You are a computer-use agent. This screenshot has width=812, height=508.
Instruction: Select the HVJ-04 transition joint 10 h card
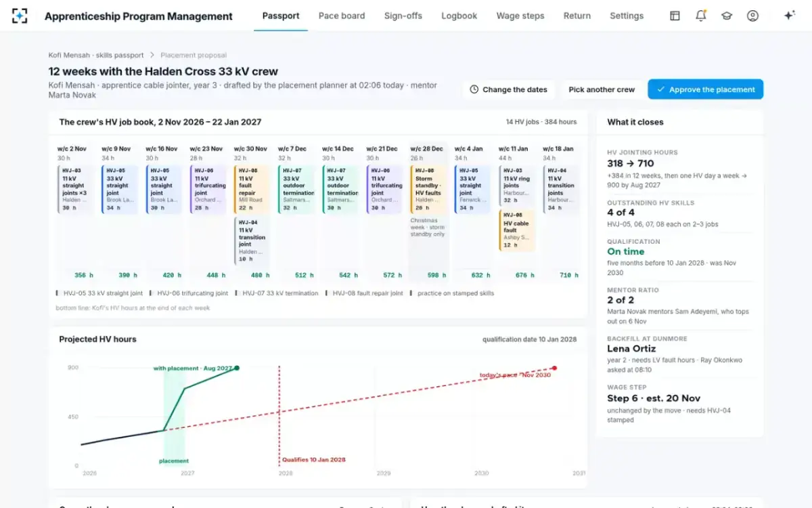252,241
